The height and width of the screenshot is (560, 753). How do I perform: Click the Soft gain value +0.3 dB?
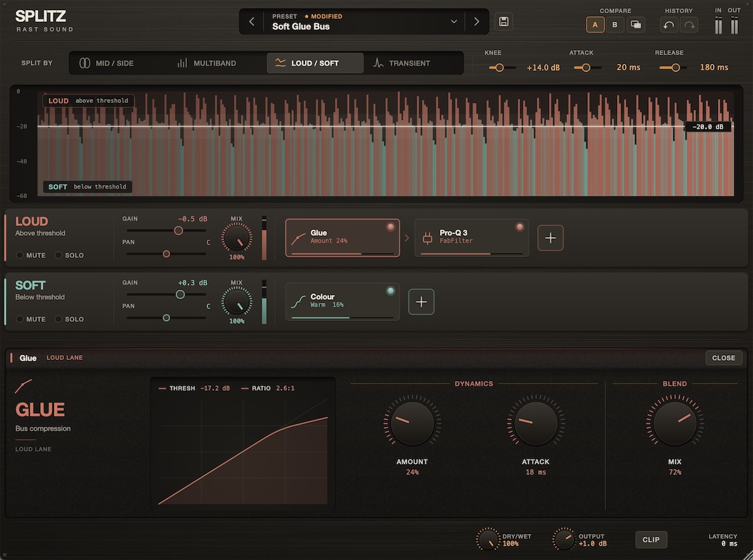[x=192, y=283]
